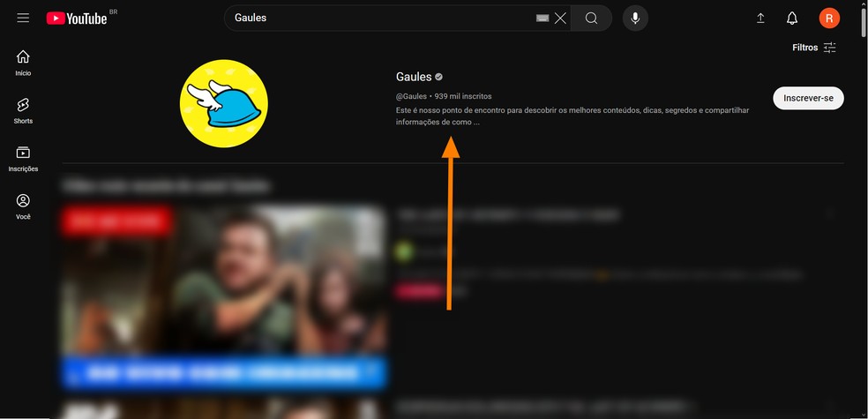This screenshot has width=868, height=419.
Task: Click the magnifying glass search button
Action: [x=591, y=19]
